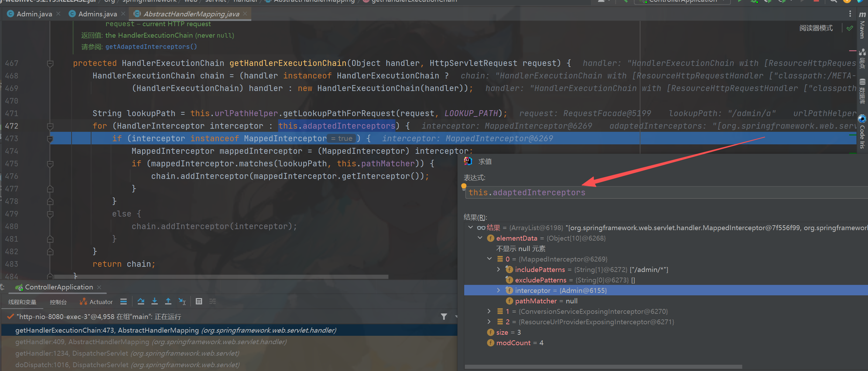
Task: Click the Step Into debugger icon
Action: [x=154, y=302]
